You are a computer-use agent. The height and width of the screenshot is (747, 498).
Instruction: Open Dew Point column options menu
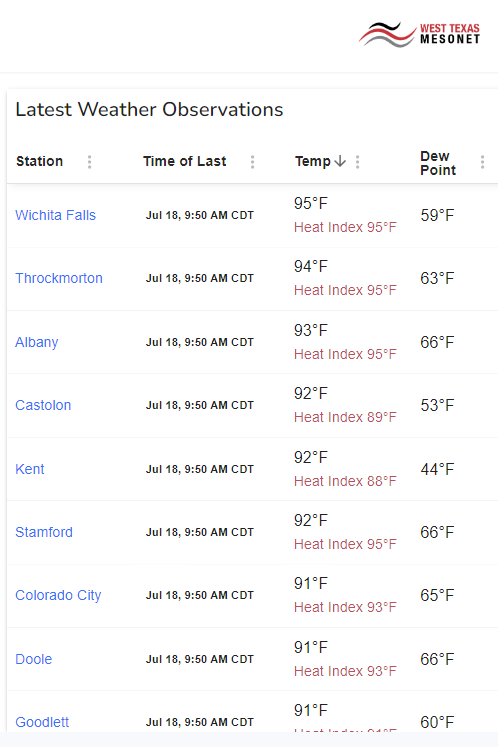(482, 162)
